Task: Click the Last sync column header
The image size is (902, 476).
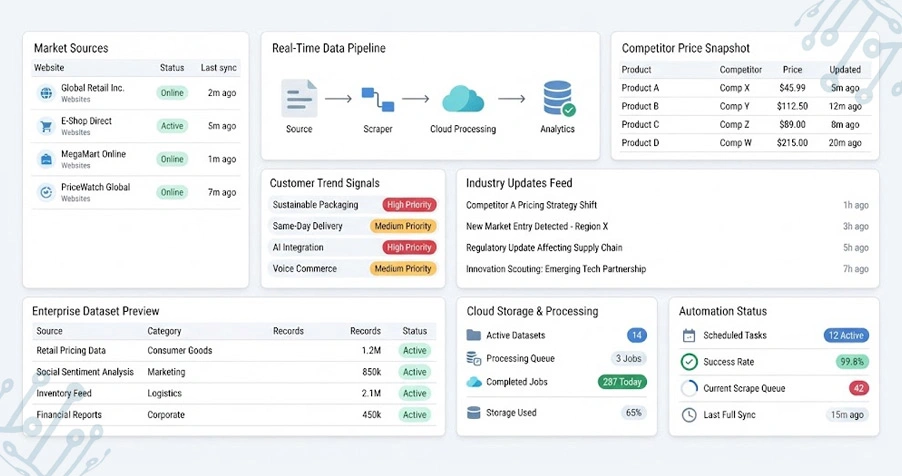Action: (x=219, y=67)
